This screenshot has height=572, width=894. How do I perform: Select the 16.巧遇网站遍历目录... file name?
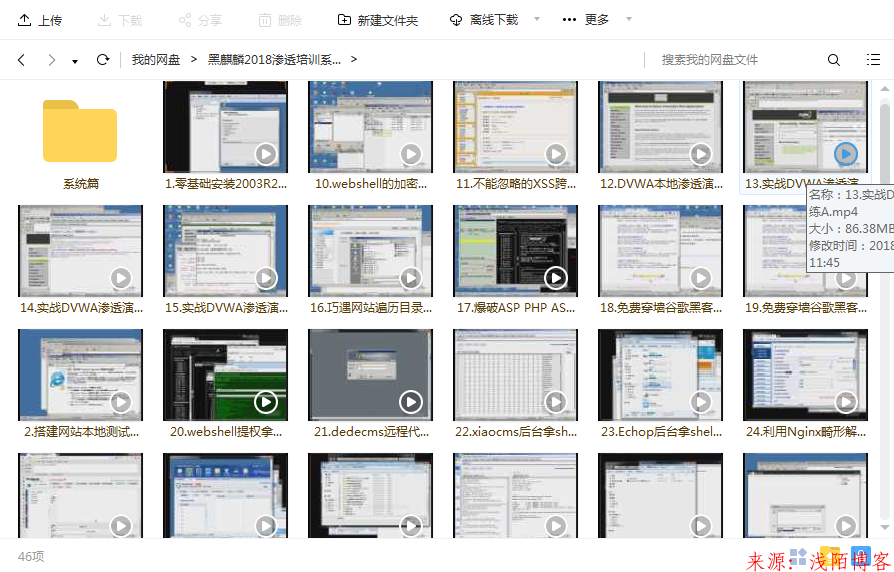click(371, 308)
